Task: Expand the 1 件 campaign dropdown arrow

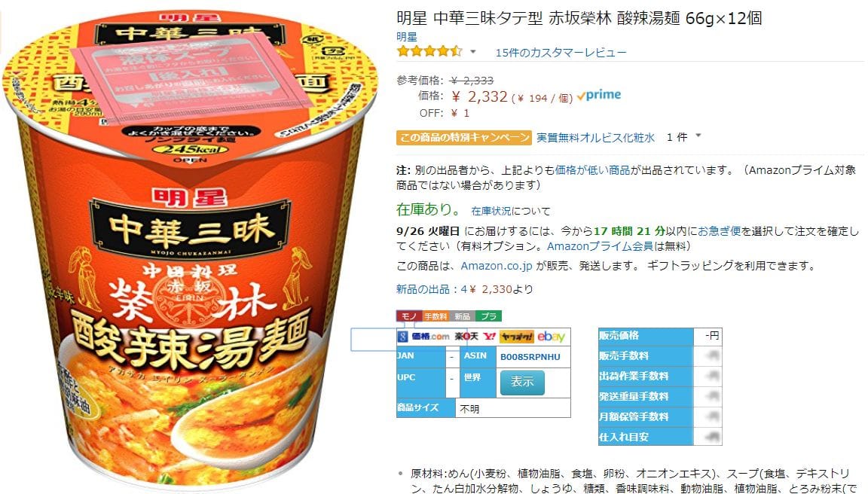Action: [x=698, y=136]
